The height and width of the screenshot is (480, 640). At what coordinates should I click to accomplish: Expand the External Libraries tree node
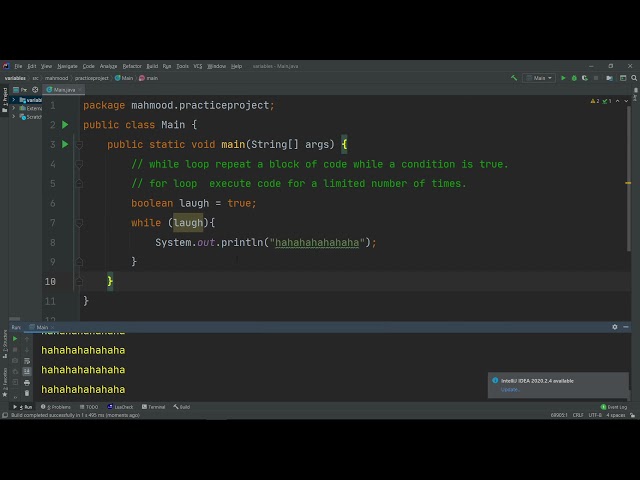[x=14, y=108]
